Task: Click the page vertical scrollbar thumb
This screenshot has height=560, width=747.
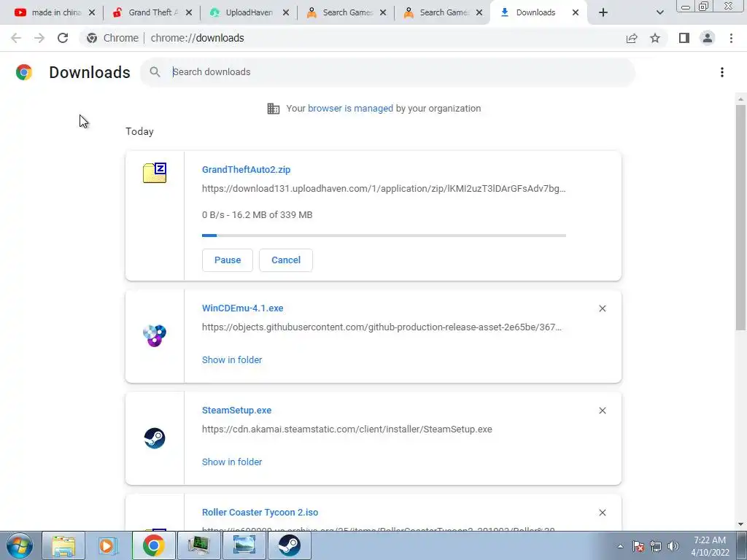Action: tap(740, 217)
